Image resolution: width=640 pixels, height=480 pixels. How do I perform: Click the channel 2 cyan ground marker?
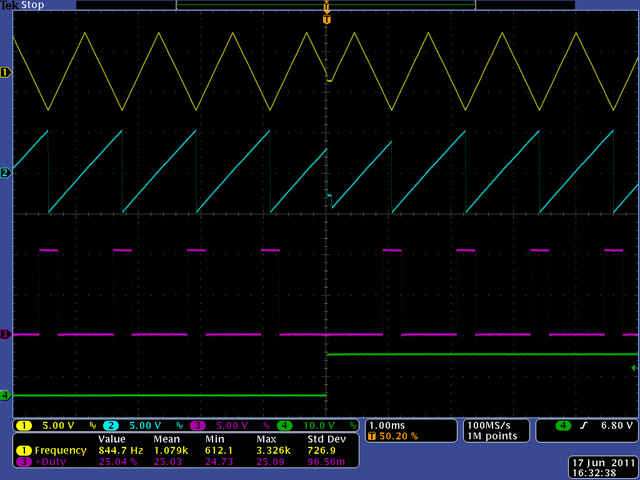(5, 173)
